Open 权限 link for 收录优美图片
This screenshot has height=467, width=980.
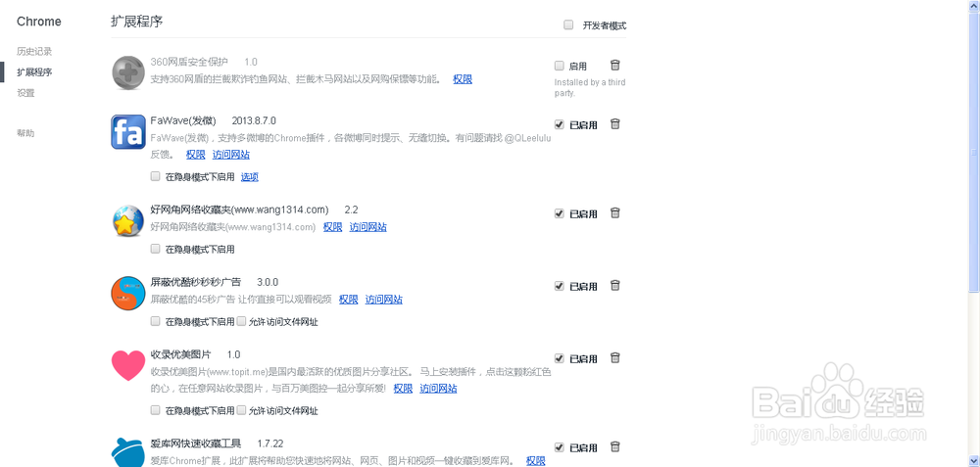403,389
